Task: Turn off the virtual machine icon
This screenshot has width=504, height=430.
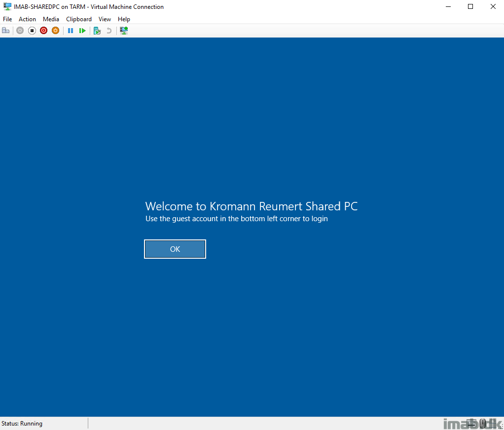Action: coord(32,31)
